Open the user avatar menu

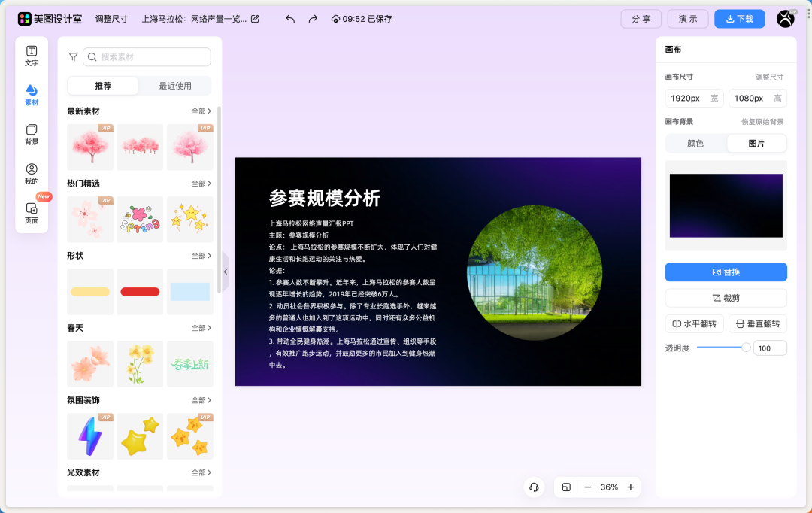pyautogui.click(x=786, y=19)
